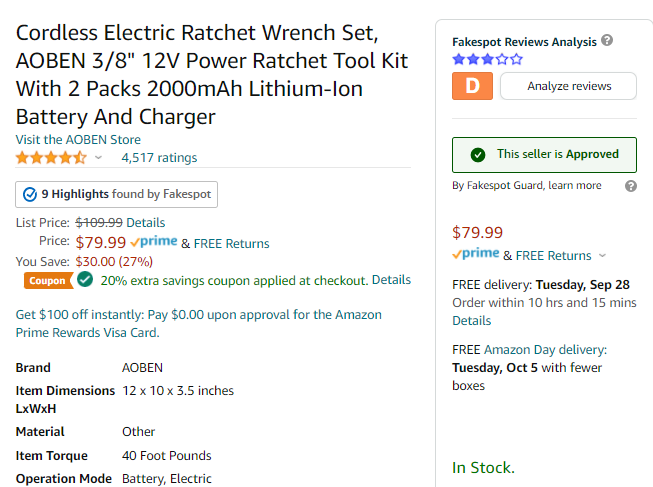
Task: Click the Fakespot Reviews Analysis help icon
Action: (x=607, y=40)
